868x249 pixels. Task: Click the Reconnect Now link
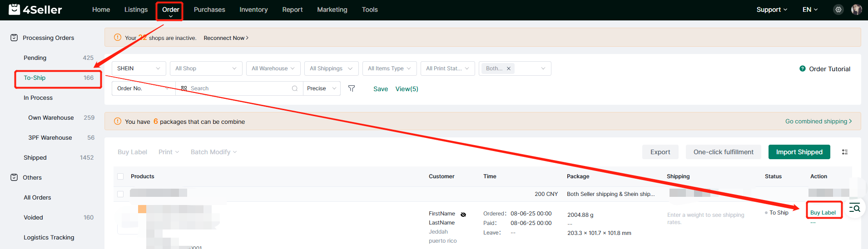coord(226,38)
